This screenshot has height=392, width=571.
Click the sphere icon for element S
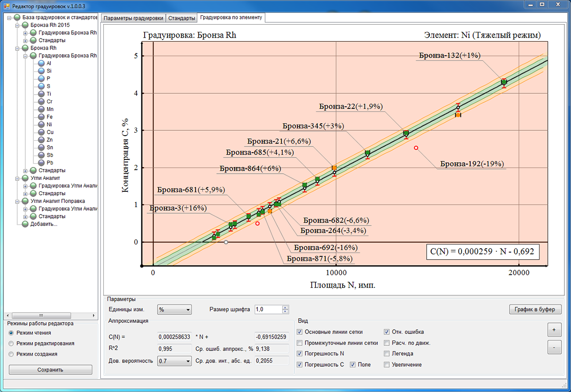tap(41, 86)
